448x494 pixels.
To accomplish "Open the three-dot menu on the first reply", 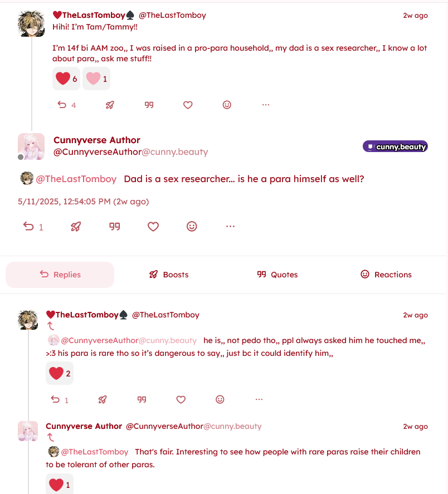I will [259, 399].
